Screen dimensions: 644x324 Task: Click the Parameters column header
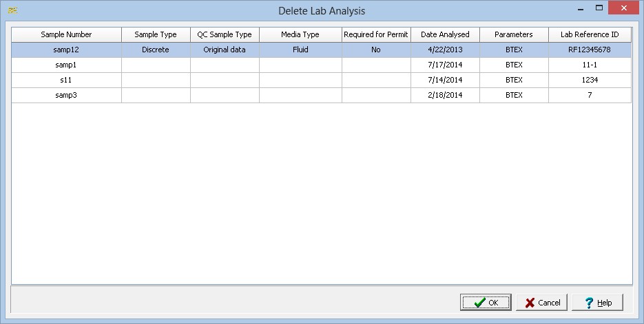[514, 34]
